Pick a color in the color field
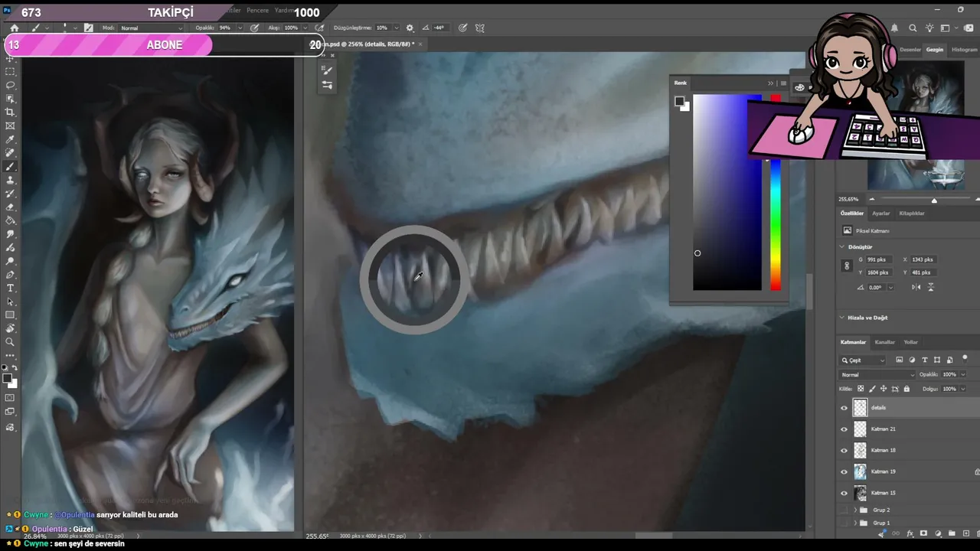The image size is (980, 551). (727, 193)
